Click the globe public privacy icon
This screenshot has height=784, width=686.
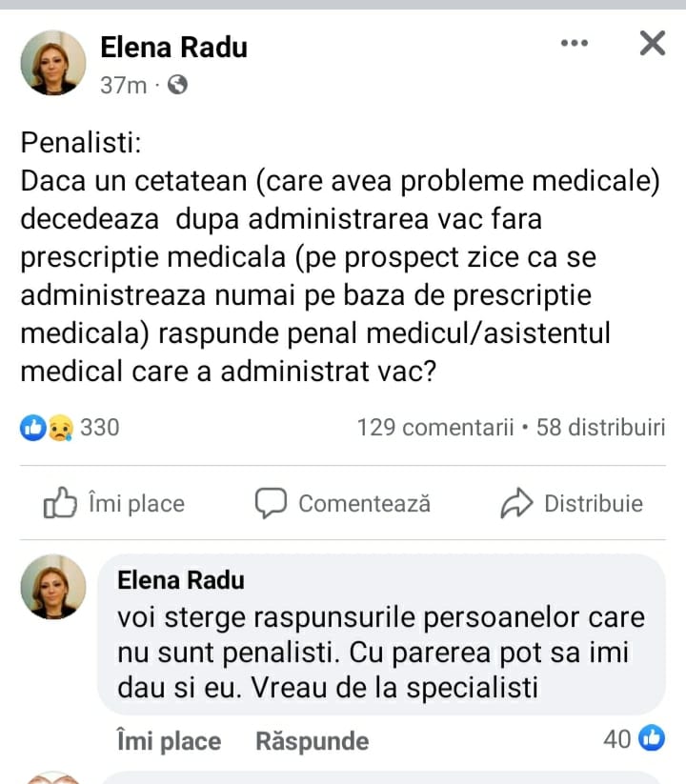click(177, 86)
